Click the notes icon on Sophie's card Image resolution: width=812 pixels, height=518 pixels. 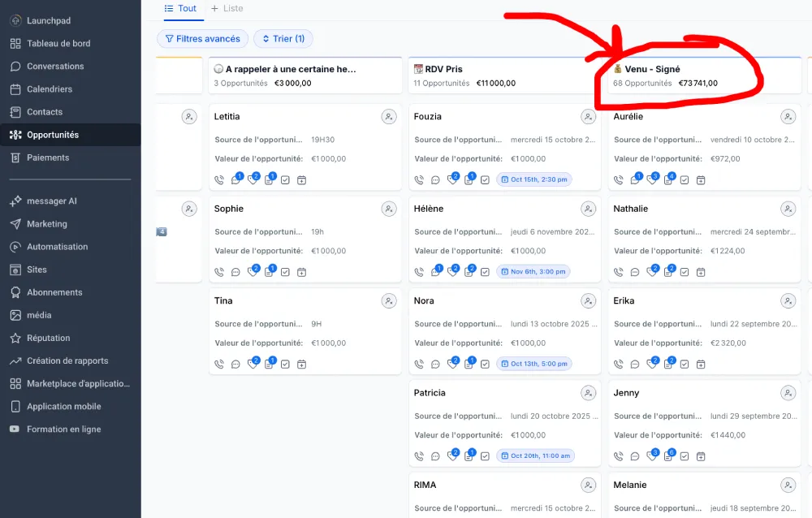point(269,272)
